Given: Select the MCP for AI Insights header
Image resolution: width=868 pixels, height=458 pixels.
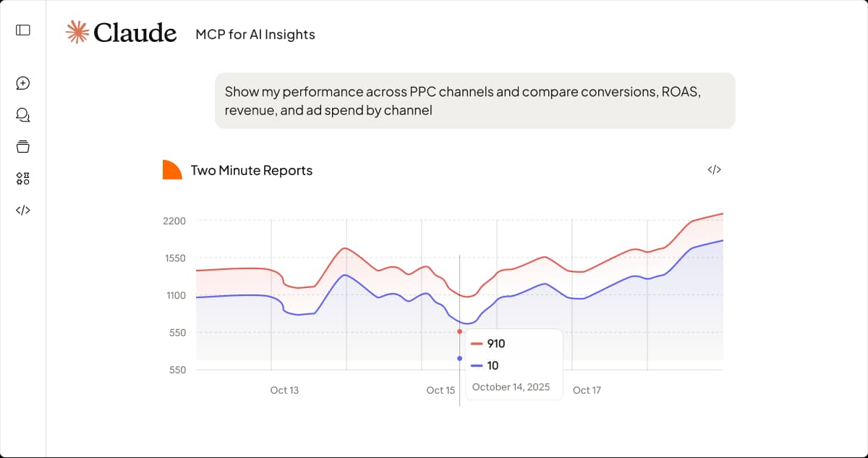Looking at the screenshot, I should click(254, 34).
